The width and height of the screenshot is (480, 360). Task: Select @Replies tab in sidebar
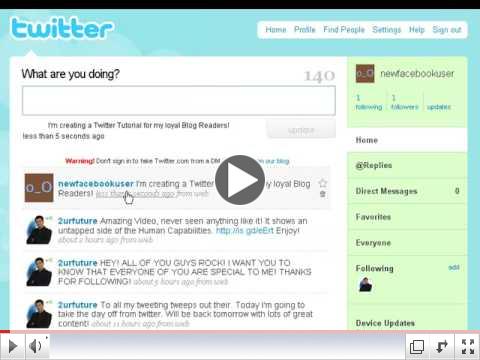coord(407,165)
